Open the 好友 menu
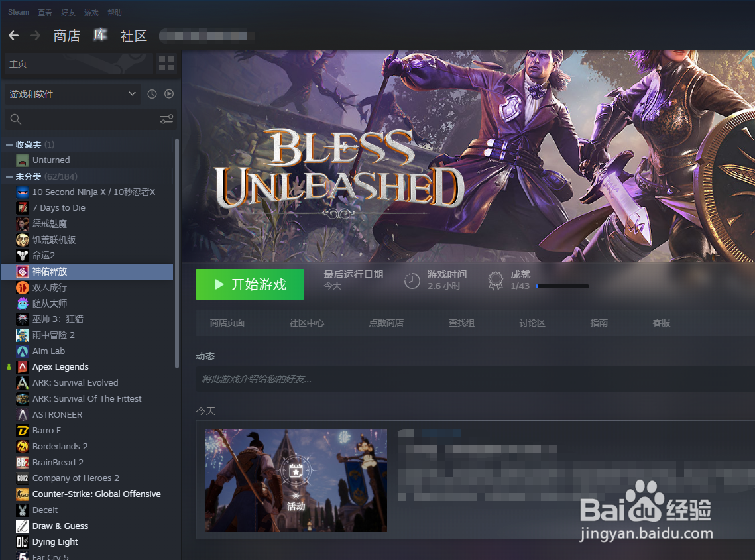The width and height of the screenshot is (755, 560). (68, 13)
